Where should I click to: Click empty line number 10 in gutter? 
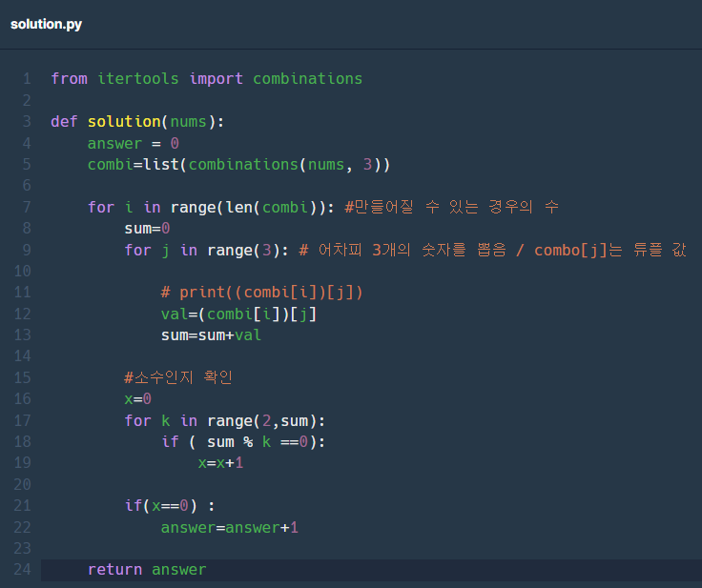click(x=22, y=272)
